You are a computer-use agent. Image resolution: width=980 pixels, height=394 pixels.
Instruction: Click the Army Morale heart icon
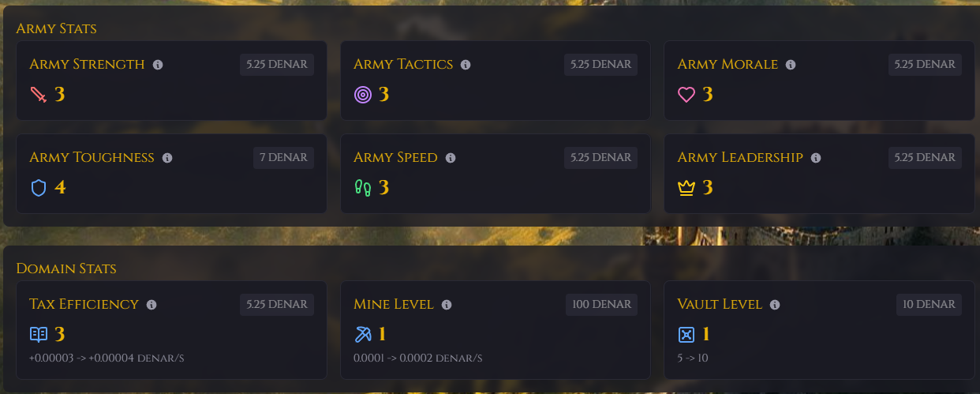686,95
